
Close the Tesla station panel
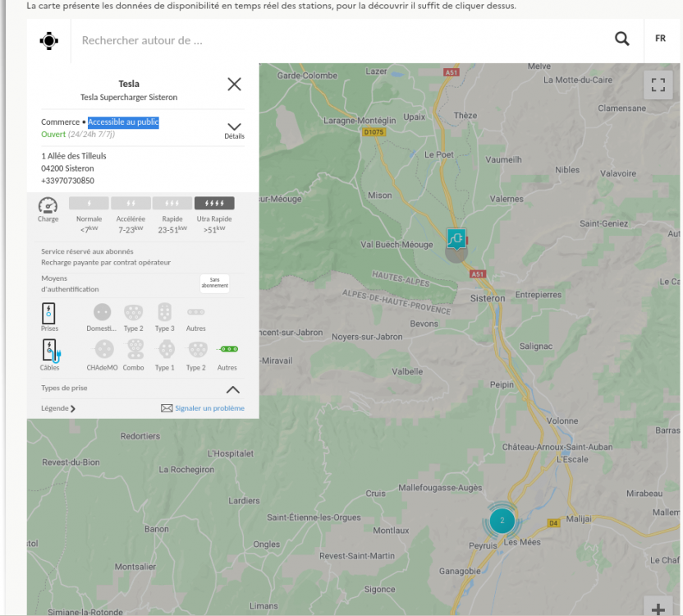click(x=234, y=84)
